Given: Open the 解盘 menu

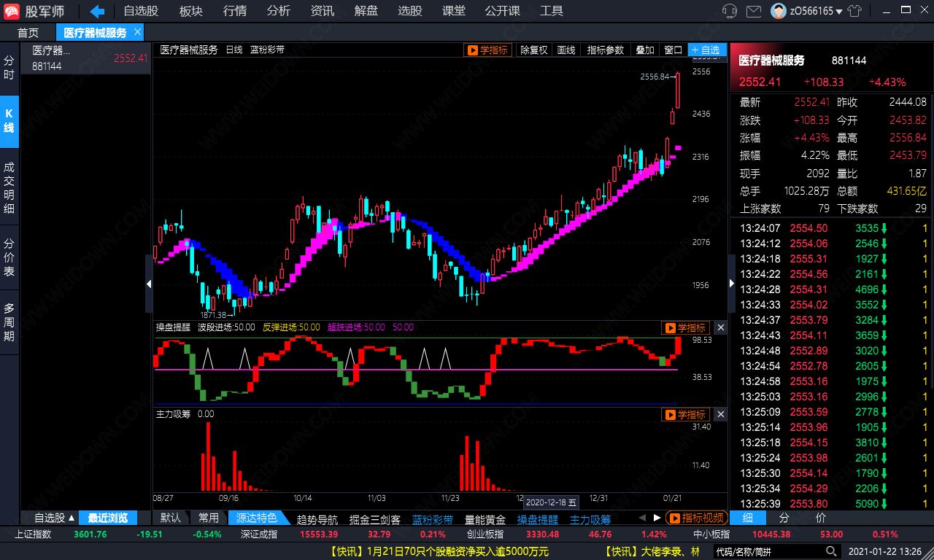Looking at the screenshot, I should (366, 11).
